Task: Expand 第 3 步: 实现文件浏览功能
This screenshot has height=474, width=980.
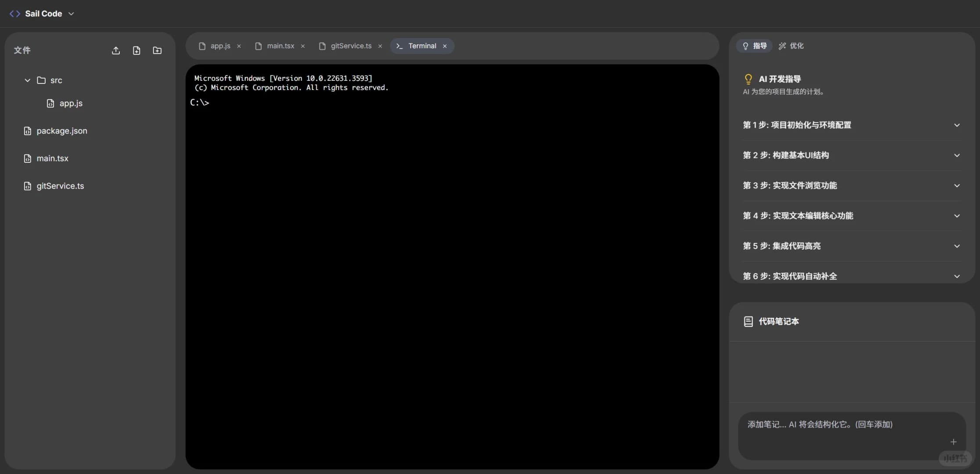Action: (x=851, y=186)
